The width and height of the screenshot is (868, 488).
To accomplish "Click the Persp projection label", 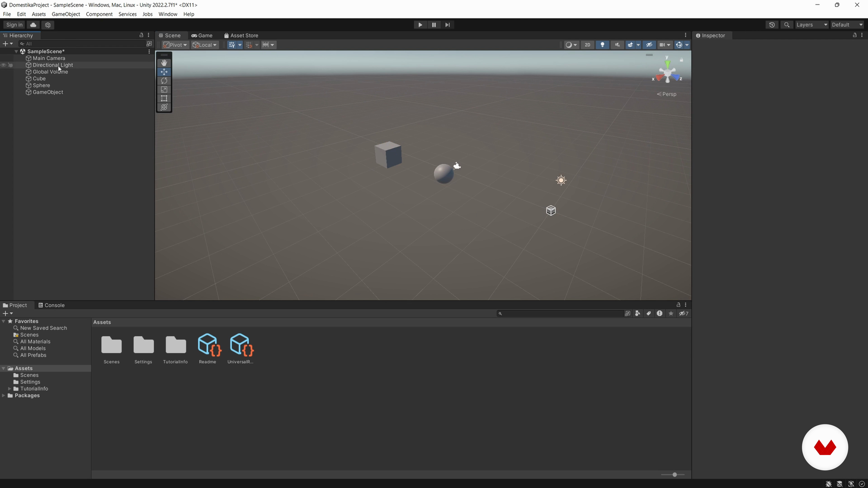I will (667, 94).
